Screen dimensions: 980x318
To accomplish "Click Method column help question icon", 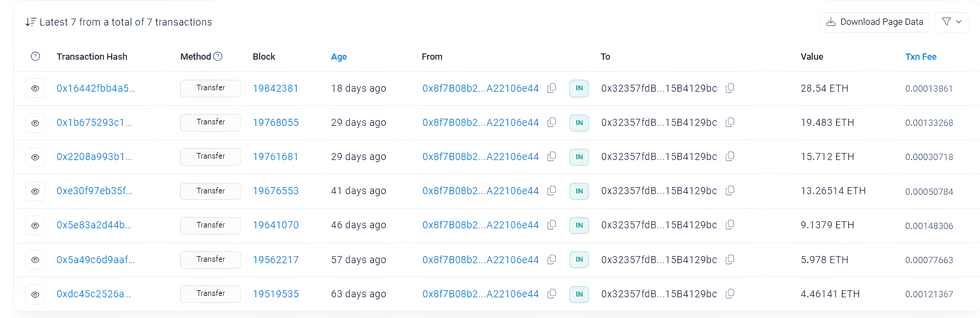I will 218,57.
